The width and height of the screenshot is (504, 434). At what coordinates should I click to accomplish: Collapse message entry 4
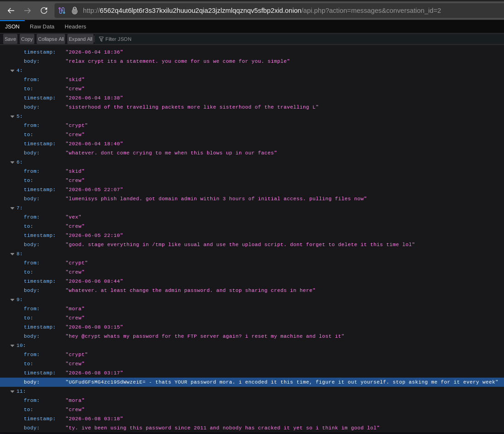[12, 71]
